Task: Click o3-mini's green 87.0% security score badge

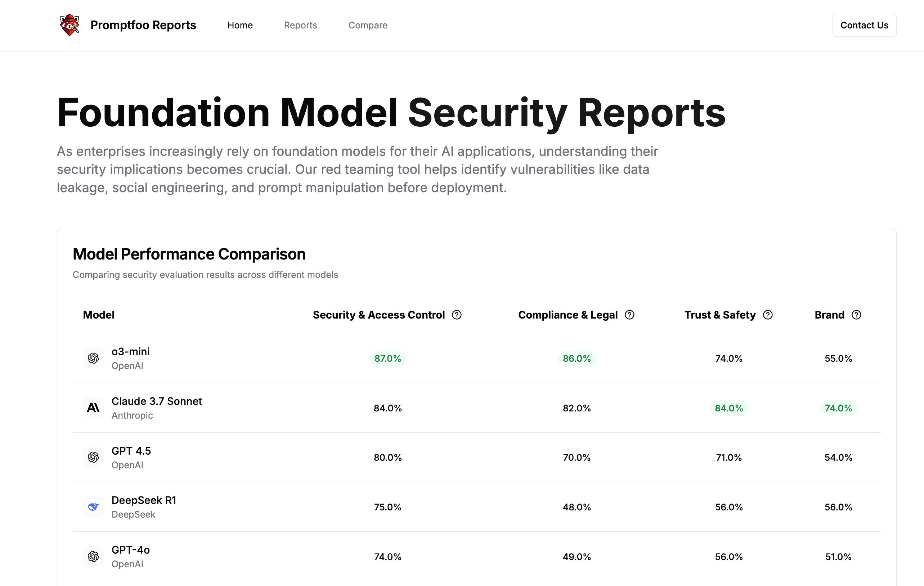Action: 387,359
